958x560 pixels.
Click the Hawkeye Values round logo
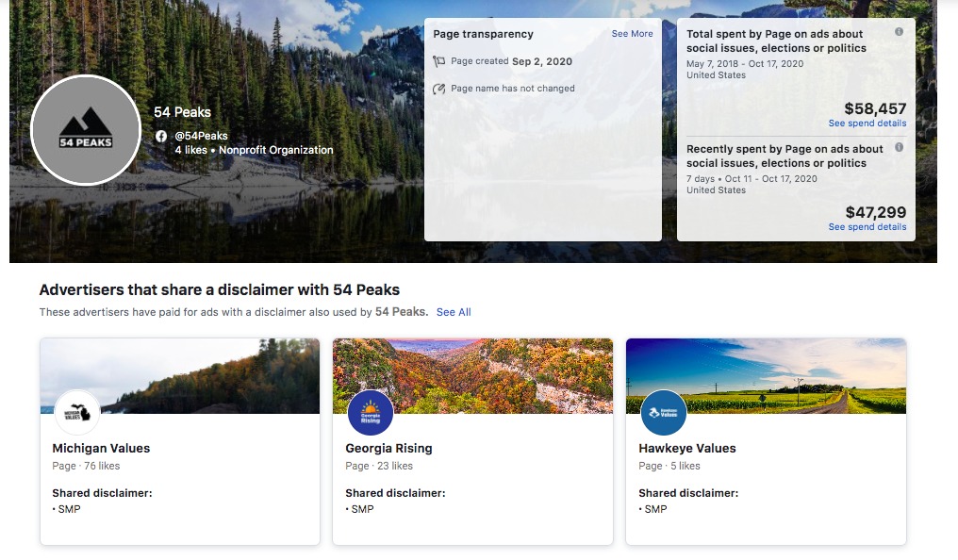point(664,412)
